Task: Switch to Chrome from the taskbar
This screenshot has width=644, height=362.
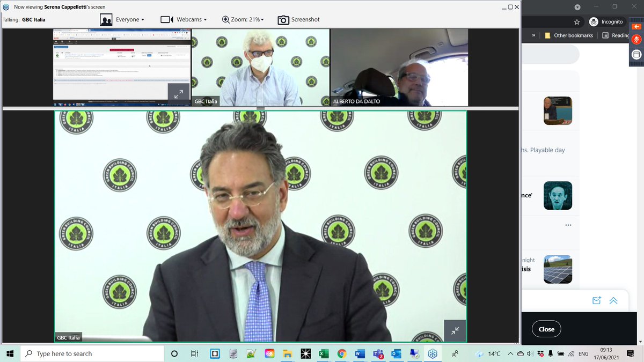Action: tap(342, 353)
